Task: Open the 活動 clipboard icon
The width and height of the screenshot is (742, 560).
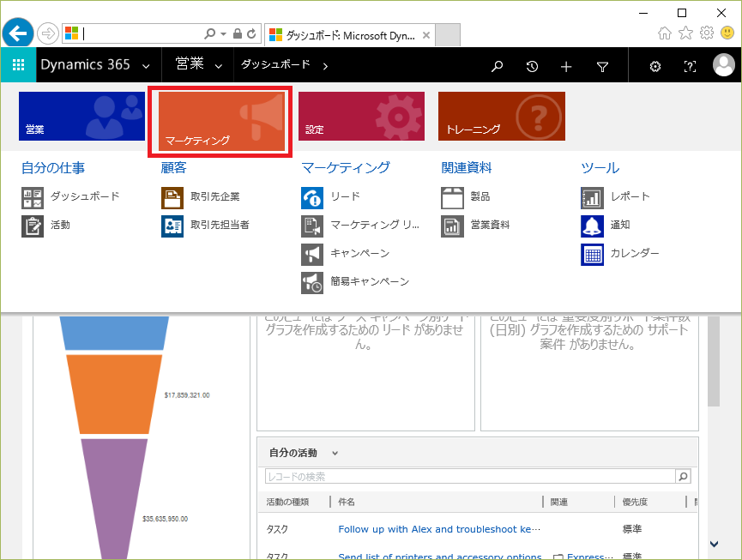Action: click(33, 226)
